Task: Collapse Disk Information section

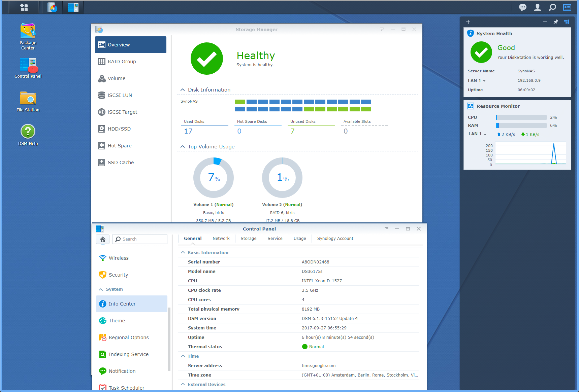Action: pyautogui.click(x=183, y=90)
